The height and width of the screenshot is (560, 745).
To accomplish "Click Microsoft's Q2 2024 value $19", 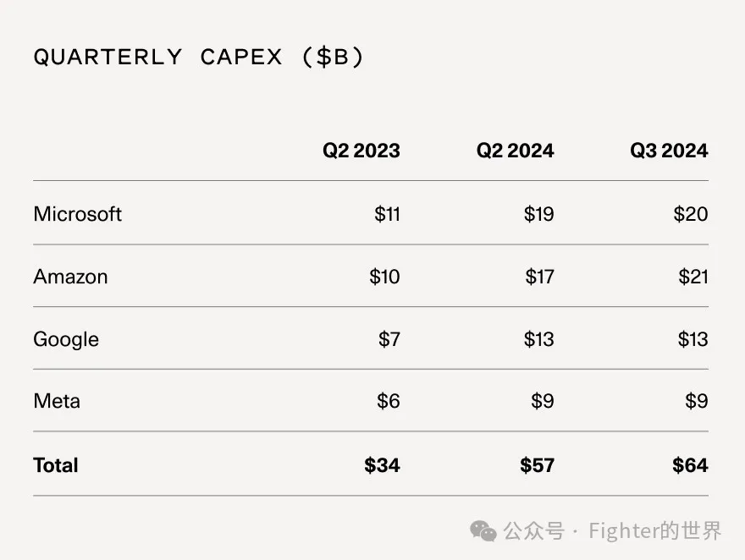I will (x=538, y=214).
